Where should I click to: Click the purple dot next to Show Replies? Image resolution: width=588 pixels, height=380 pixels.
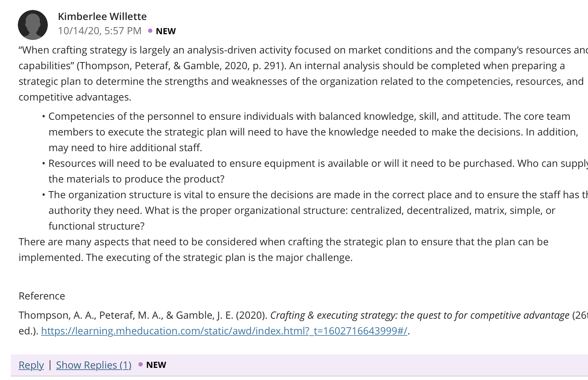[x=141, y=364]
